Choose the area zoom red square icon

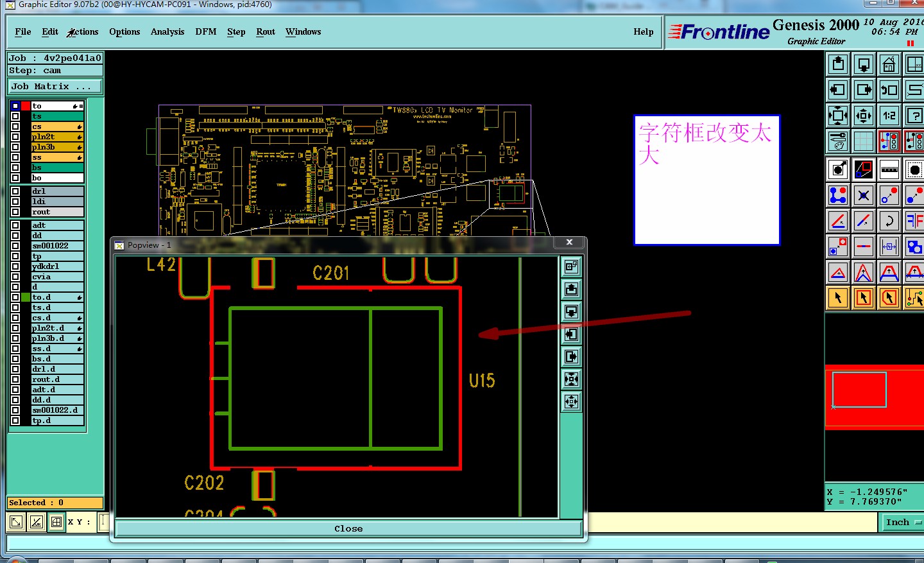pyautogui.click(x=864, y=169)
